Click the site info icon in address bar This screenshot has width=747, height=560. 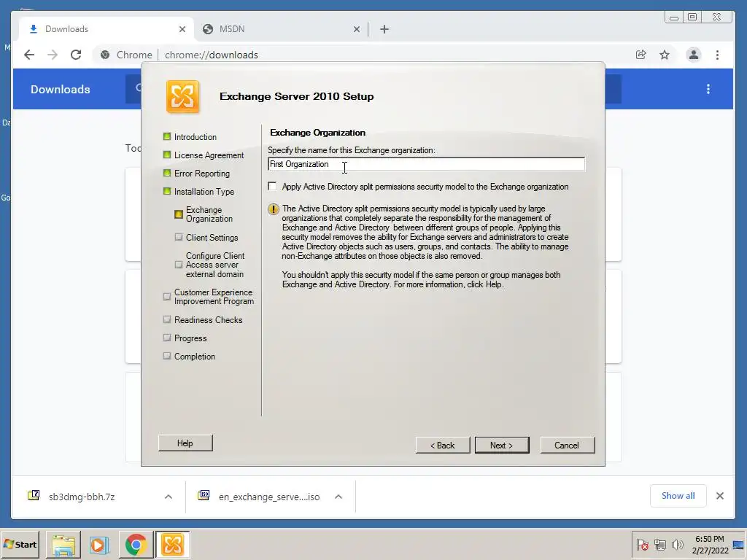(x=105, y=55)
